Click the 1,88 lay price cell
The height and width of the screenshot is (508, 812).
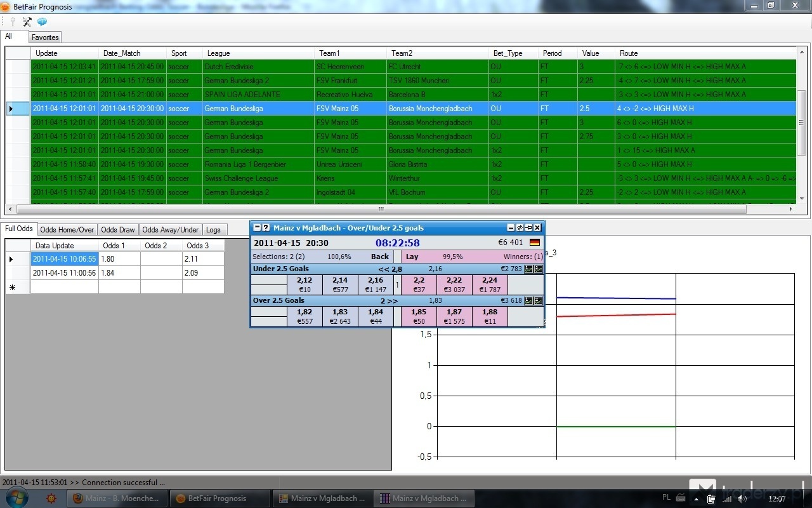[x=490, y=316]
